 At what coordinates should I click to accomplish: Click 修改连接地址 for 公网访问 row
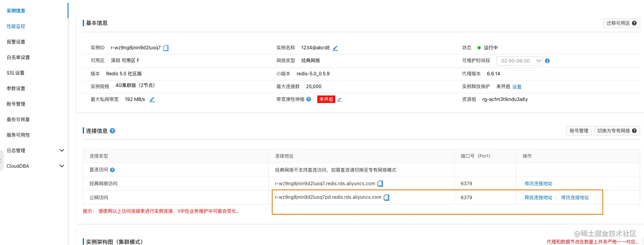click(575, 198)
